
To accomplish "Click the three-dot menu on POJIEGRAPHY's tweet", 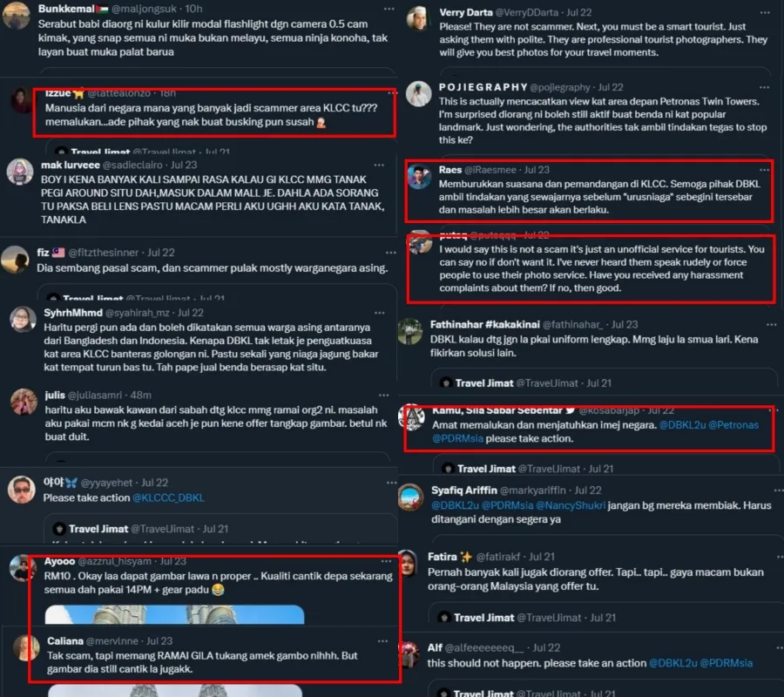I will (764, 87).
